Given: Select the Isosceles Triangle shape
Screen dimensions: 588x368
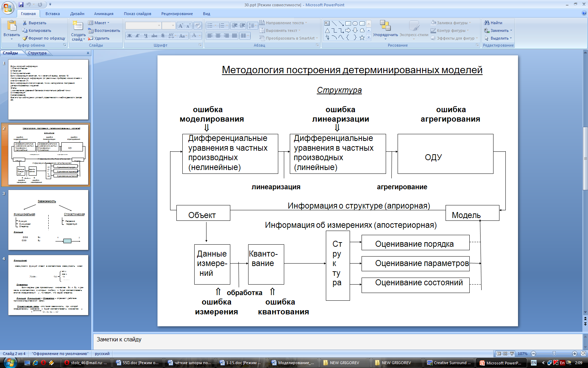Looking at the screenshot, I should [327, 30].
